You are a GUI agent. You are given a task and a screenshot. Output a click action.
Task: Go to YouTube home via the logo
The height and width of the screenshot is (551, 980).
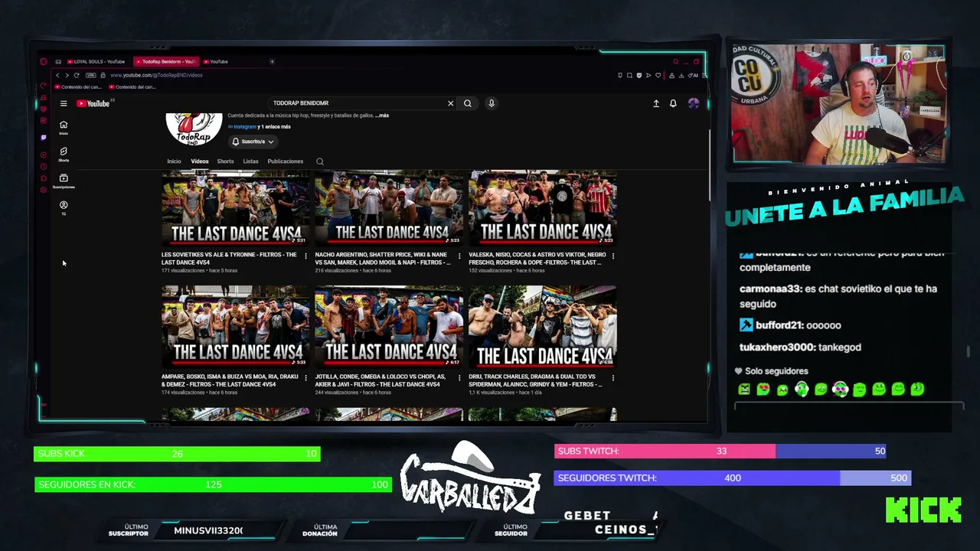tap(93, 103)
